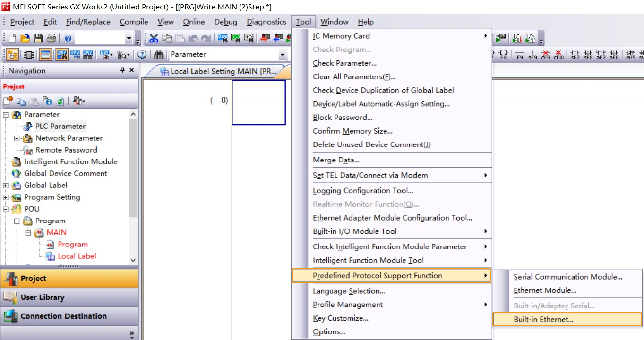
Task: Write program to PLC
Action: tap(266, 38)
